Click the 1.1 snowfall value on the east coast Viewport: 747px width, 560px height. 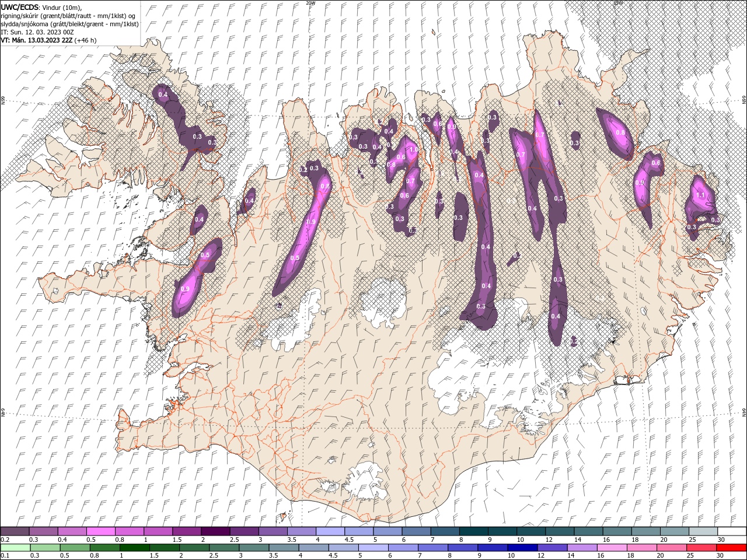pos(701,195)
